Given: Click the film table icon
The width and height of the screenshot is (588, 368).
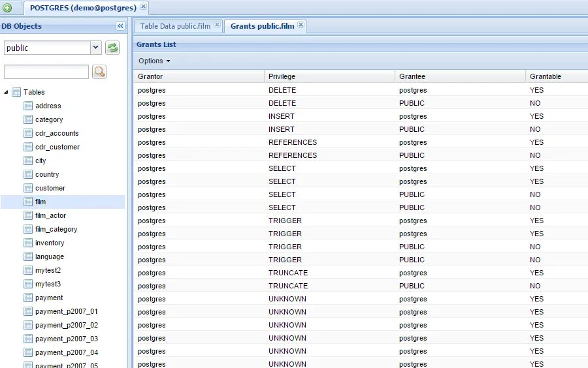Looking at the screenshot, I should (x=28, y=202).
